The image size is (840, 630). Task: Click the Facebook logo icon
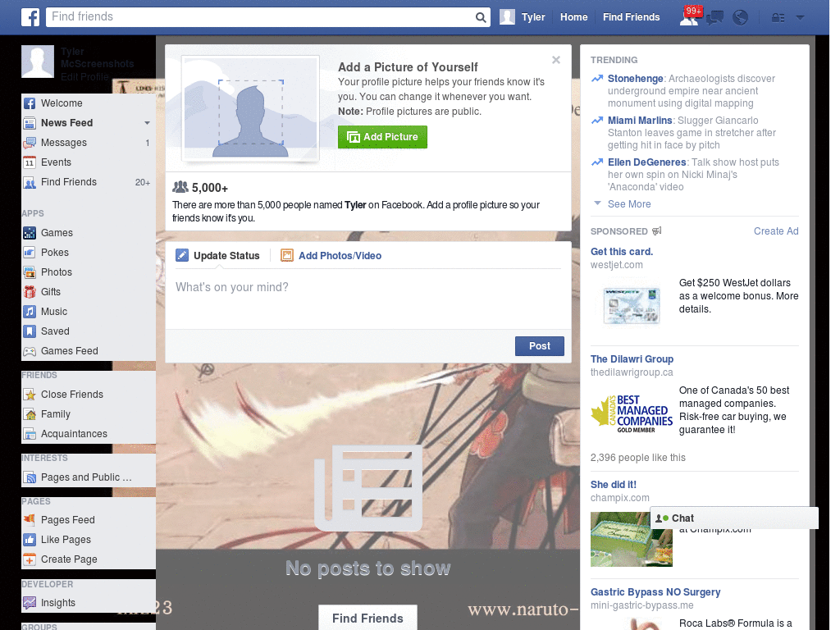click(x=30, y=17)
